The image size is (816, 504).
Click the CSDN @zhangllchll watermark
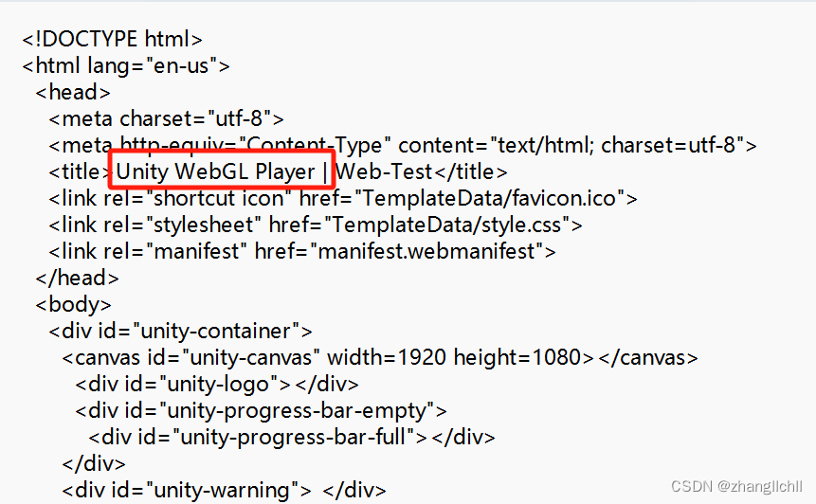point(737,486)
